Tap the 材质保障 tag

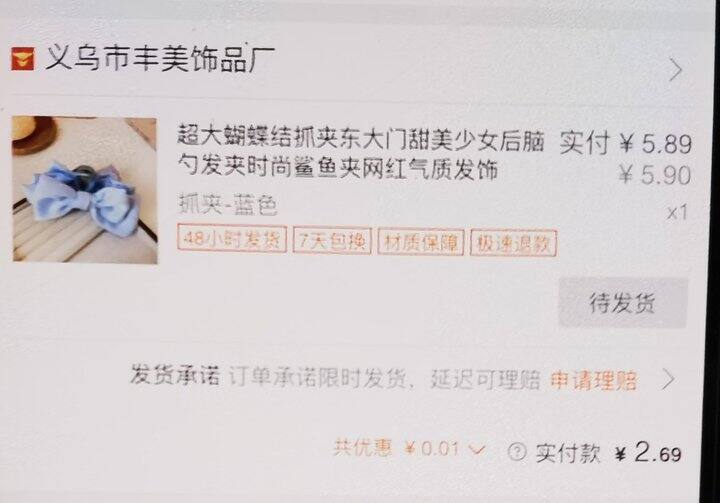click(421, 242)
